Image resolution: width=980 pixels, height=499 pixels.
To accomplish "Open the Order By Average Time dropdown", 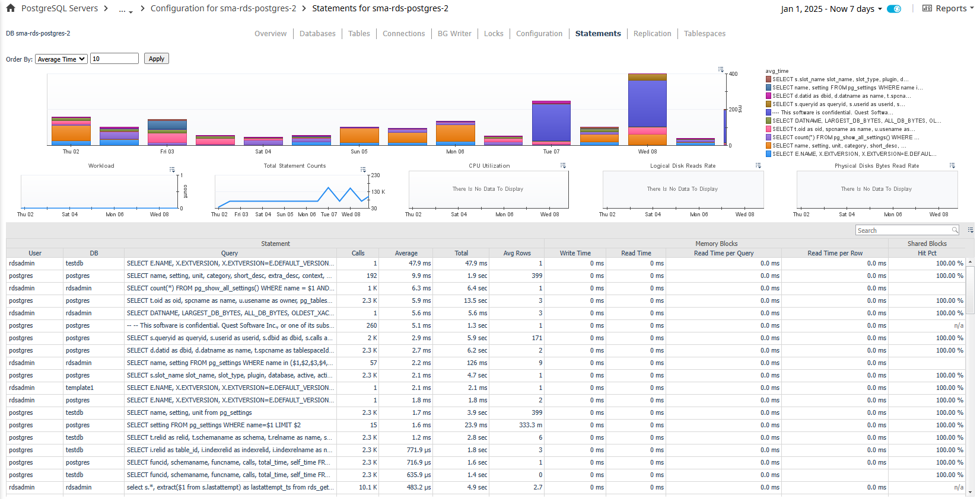I will point(61,59).
